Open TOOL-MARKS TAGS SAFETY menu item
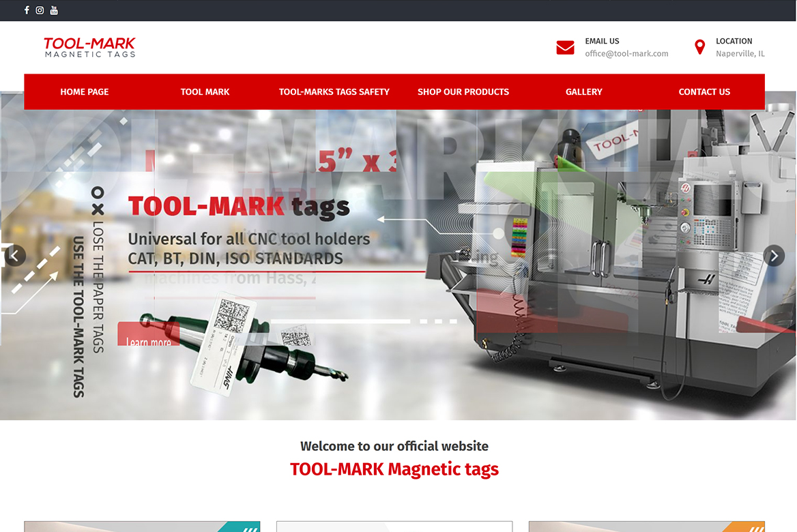This screenshot has width=797, height=532. click(334, 92)
